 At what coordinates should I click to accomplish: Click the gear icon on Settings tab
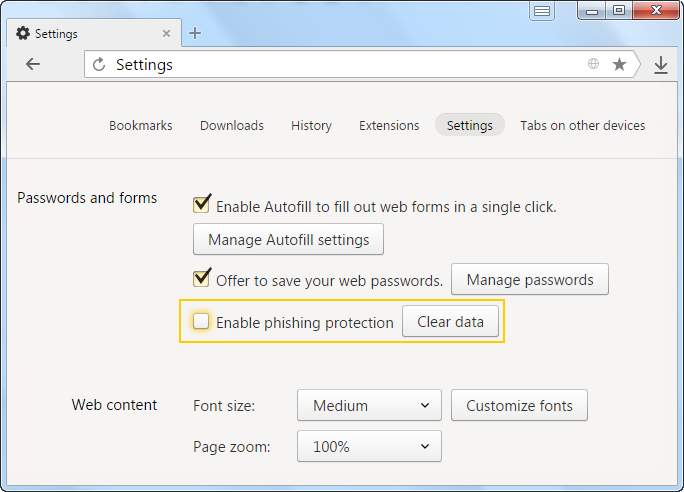(x=23, y=33)
